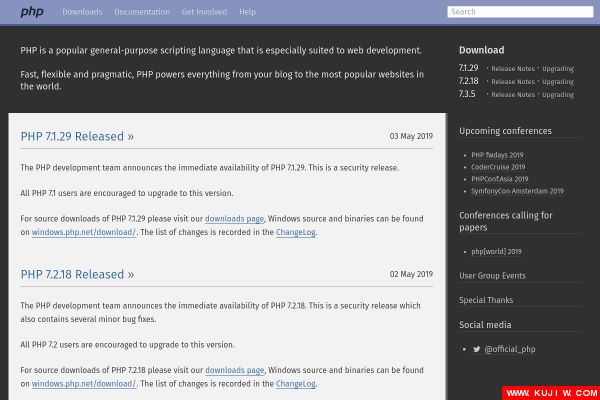Open the Help menu
The width and height of the screenshot is (600, 400).
coord(248,12)
